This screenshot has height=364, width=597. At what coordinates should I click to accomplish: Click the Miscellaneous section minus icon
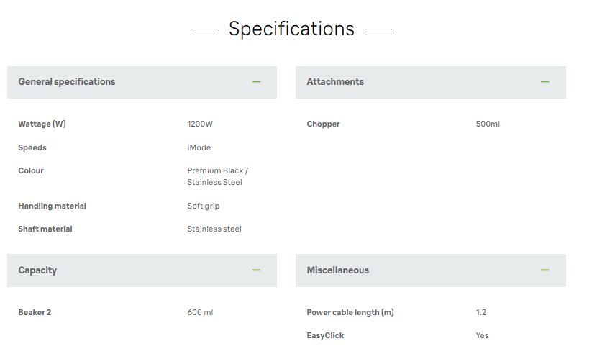click(544, 270)
